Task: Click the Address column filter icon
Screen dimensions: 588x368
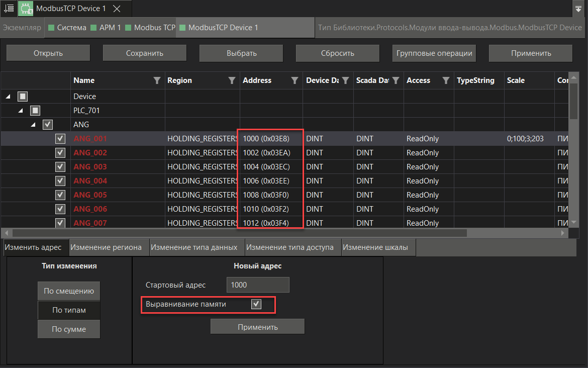Action: tap(295, 80)
